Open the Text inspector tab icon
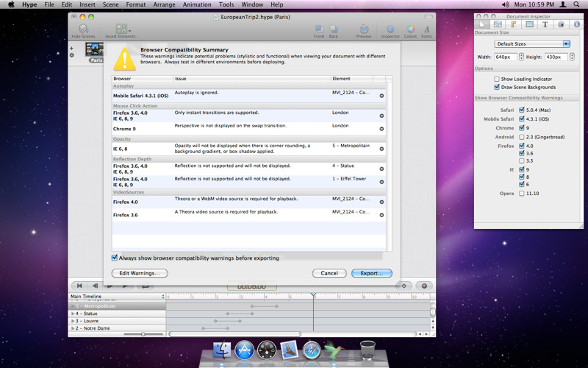Viewport: 588px width, 368px height. tap(545, 24)
